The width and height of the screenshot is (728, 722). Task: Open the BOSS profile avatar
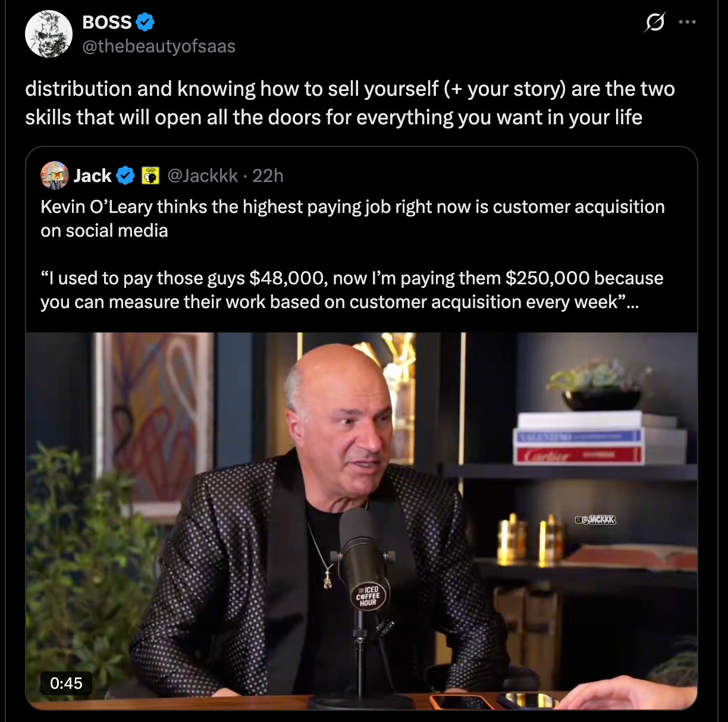click(49, 34)
